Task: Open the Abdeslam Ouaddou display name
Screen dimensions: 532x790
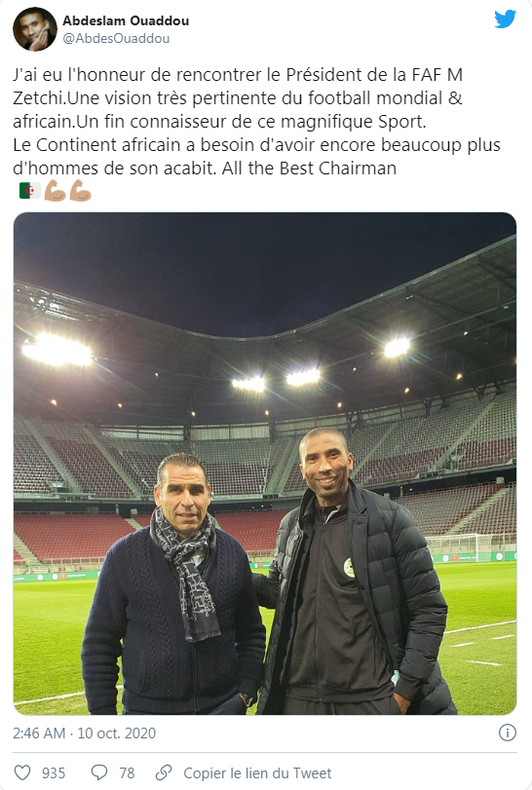Action: click(x=126, y=20)
